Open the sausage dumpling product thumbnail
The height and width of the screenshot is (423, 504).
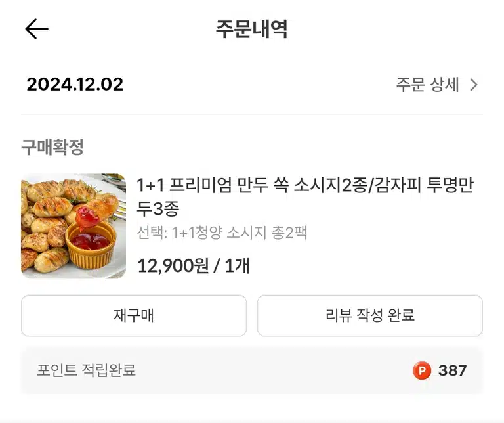[x=73, y=226]
